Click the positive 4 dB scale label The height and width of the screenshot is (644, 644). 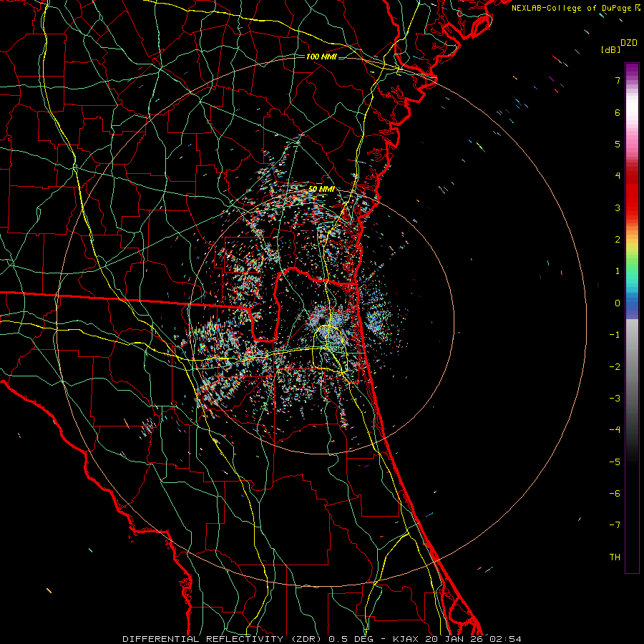[618, 176]
